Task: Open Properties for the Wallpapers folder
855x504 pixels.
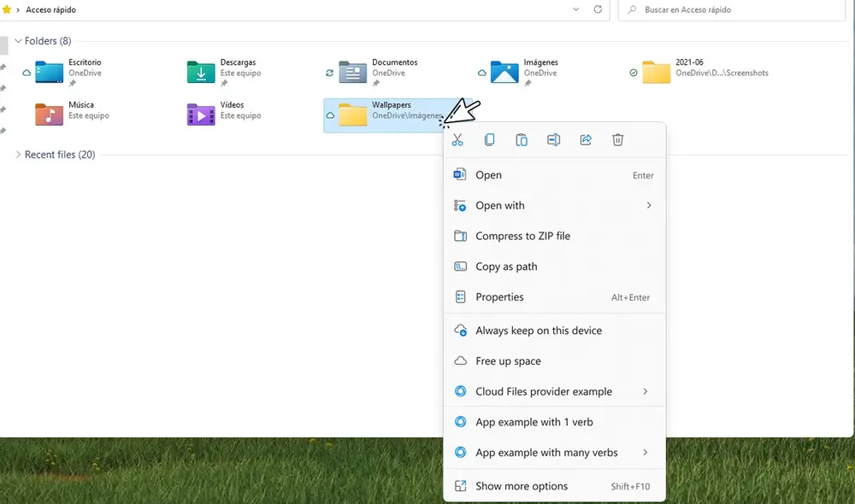Action: (499, 296)
